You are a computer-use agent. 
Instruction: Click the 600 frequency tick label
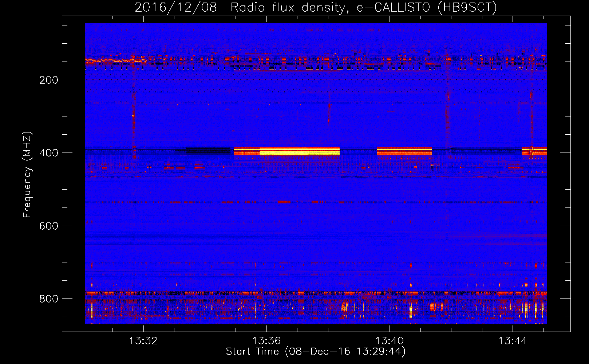[x=49, y=226]
